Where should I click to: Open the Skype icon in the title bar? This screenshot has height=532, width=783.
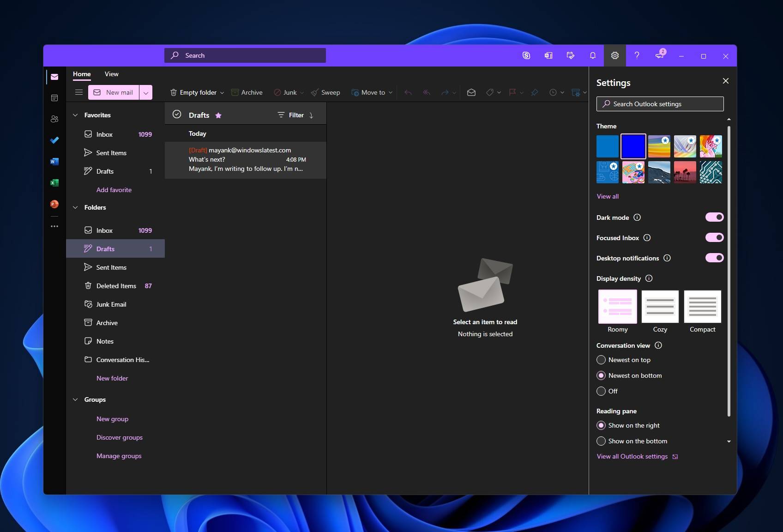click(x=526, y=55)
